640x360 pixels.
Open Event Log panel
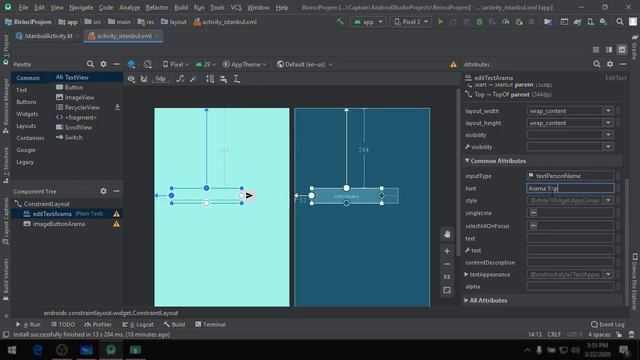(607, 324)
